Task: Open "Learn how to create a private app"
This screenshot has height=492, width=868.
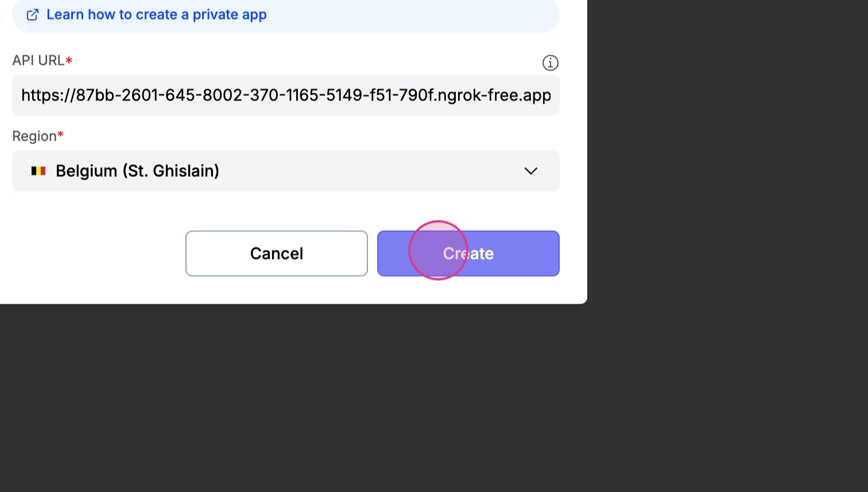Action: 156,15
